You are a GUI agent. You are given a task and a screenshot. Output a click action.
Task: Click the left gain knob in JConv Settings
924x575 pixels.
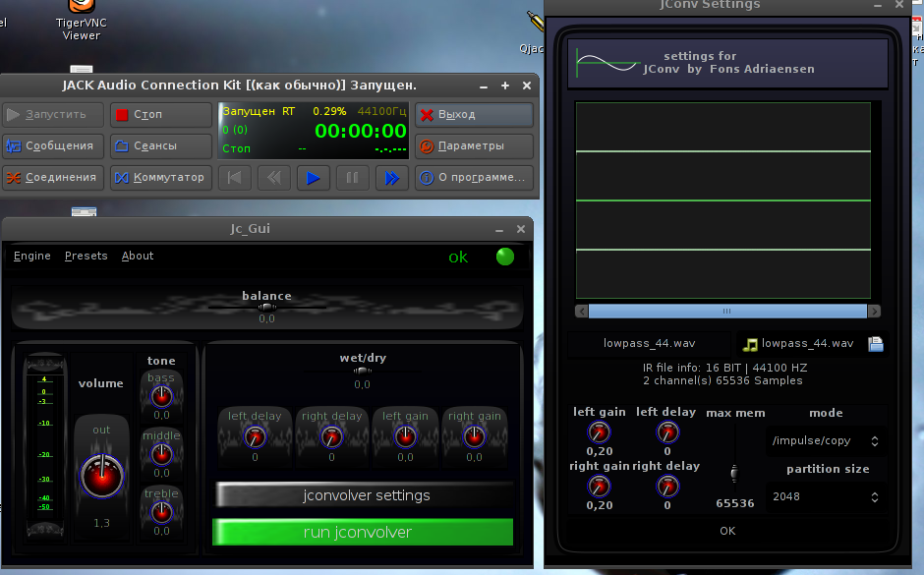(600, 432)
